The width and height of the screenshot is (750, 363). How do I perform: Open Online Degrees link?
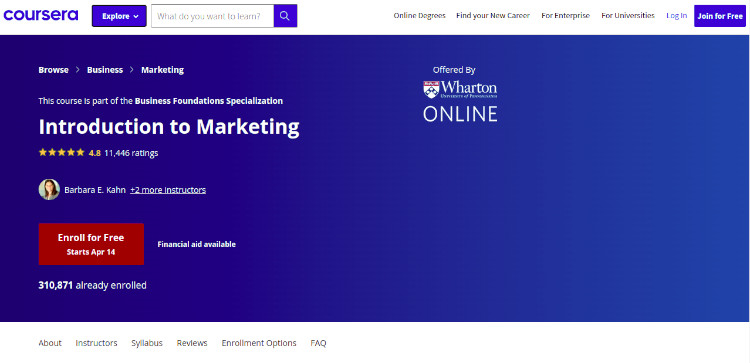click(x=419, y=16)
